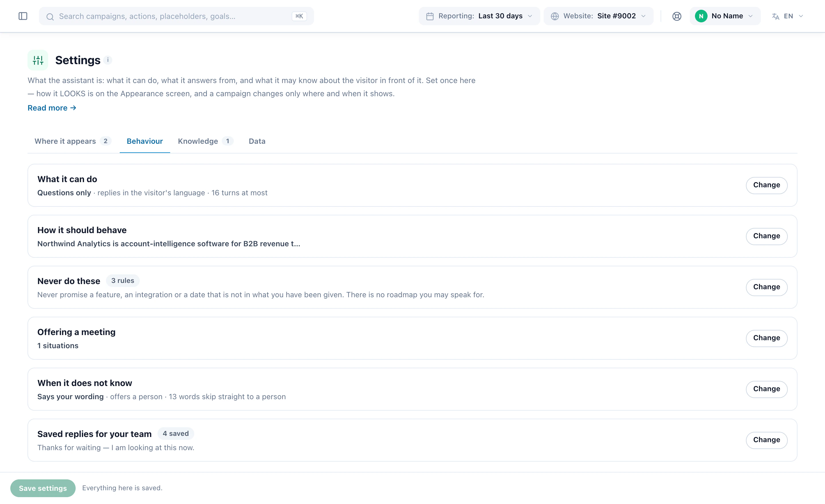Click the 1 situations text

tap(58, 346)
